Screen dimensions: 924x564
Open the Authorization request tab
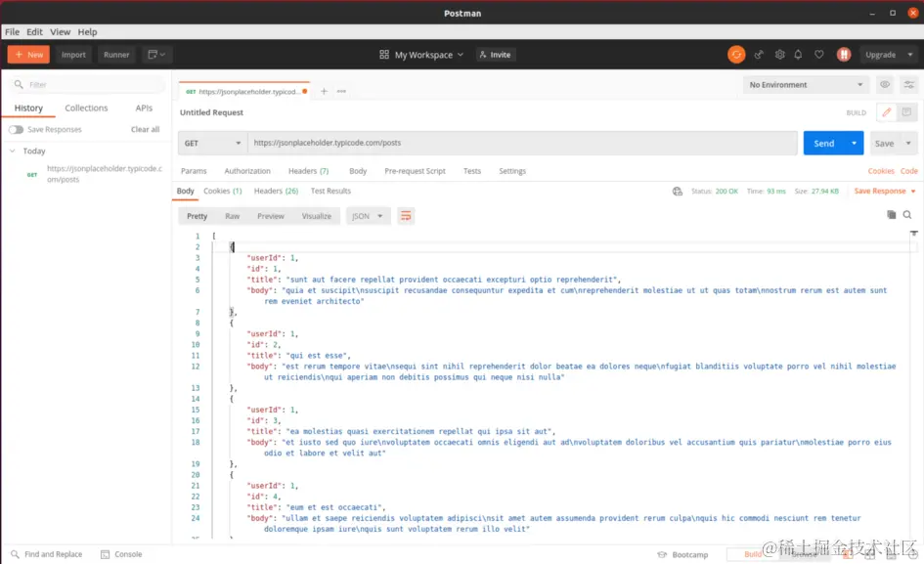247,171
